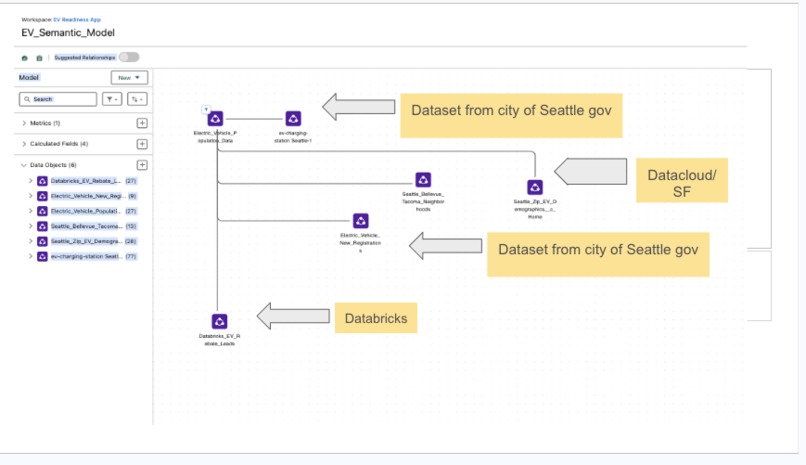
Task: Select Seattle_Zip_EV_Demographics node on canvas
Action: click(535, 187)
